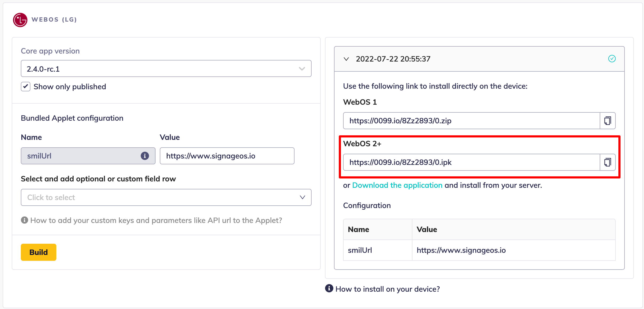
Task: Open How to install on your device
Action: tap(387, 289)
